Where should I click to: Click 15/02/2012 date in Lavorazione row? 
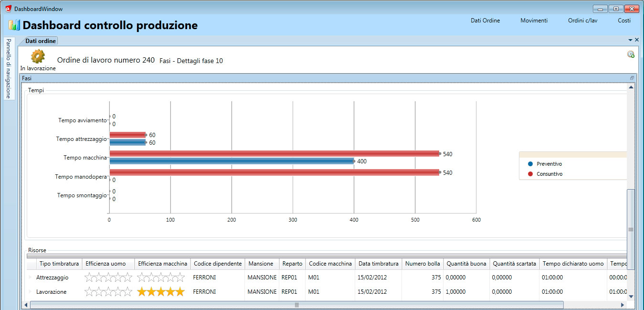(372, 292)
